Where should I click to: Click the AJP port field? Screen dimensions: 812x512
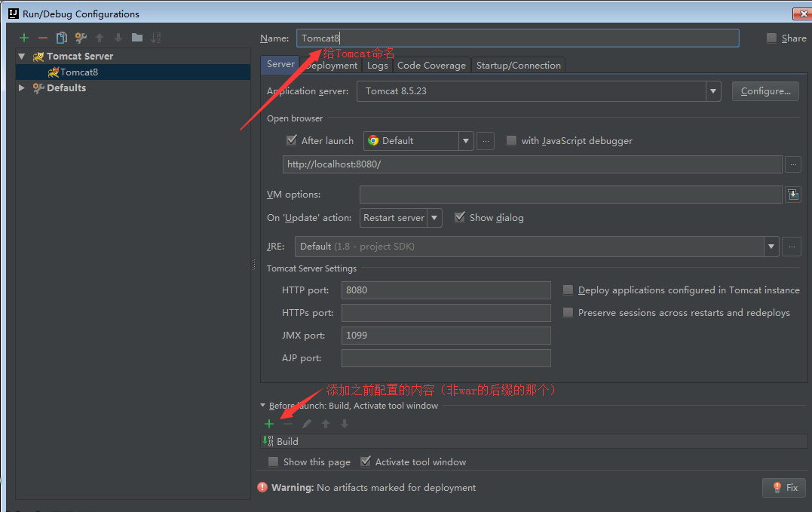click(446, 358)
